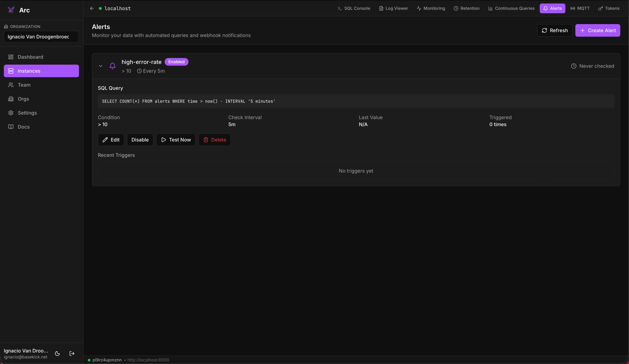Click the logout icon
The width and height of the screenshot is (629, 364).
(72, 353)
